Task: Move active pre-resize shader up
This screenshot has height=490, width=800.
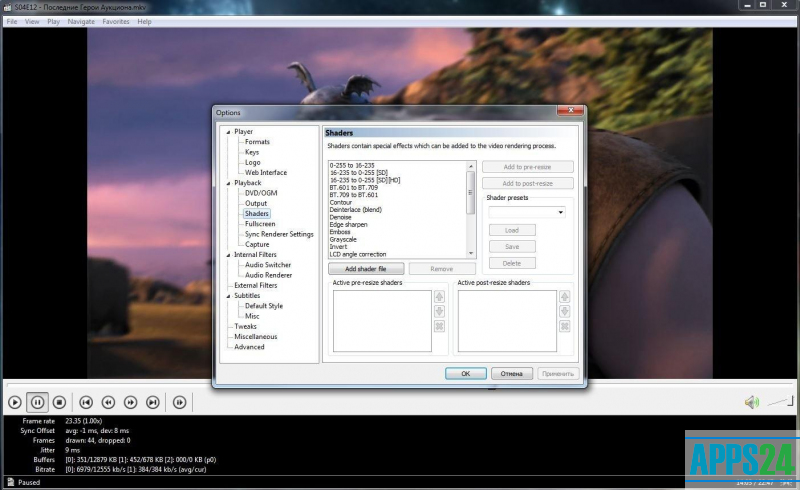Action: (439, 297)
